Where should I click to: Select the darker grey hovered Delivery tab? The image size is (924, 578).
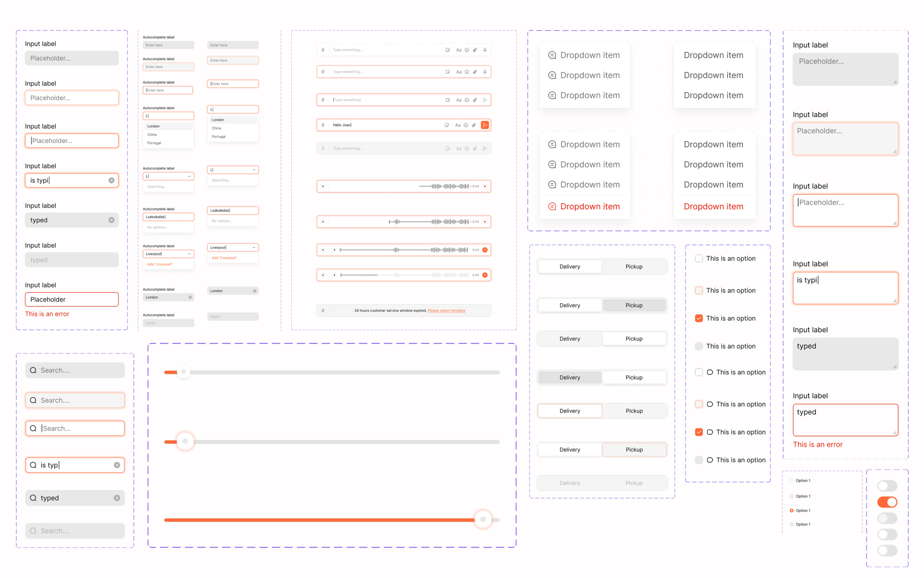570,377
